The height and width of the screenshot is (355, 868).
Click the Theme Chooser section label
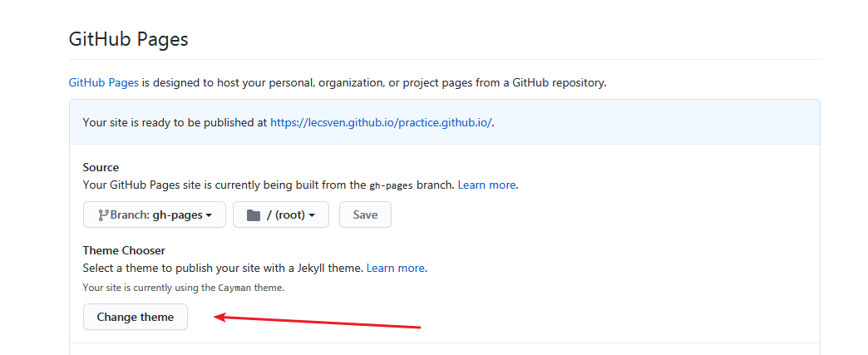[x=124, y=250]
